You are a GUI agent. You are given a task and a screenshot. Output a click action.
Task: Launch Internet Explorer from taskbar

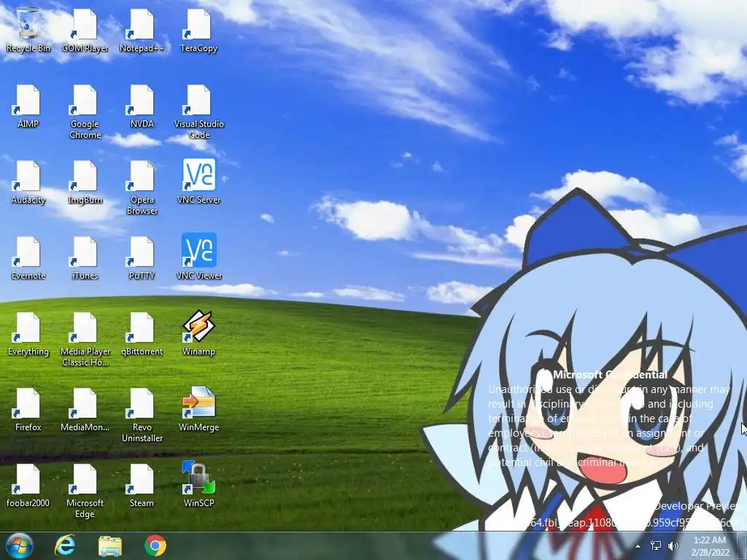(x=65, y=545)
